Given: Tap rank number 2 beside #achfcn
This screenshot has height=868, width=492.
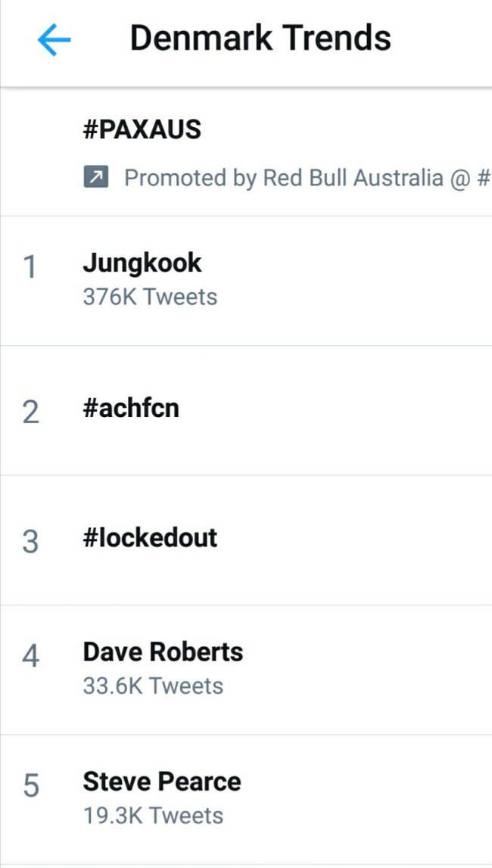Looking at the screenshot, I should [31, 412].
